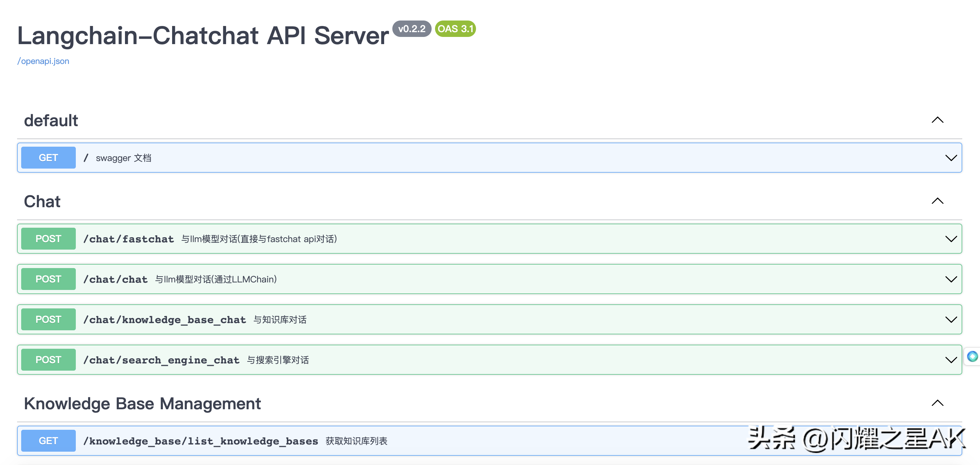Expand /chat/fastchat endpoint arrow
The height and width of the screenshot is (465, 980).
(x=951, y=239)
